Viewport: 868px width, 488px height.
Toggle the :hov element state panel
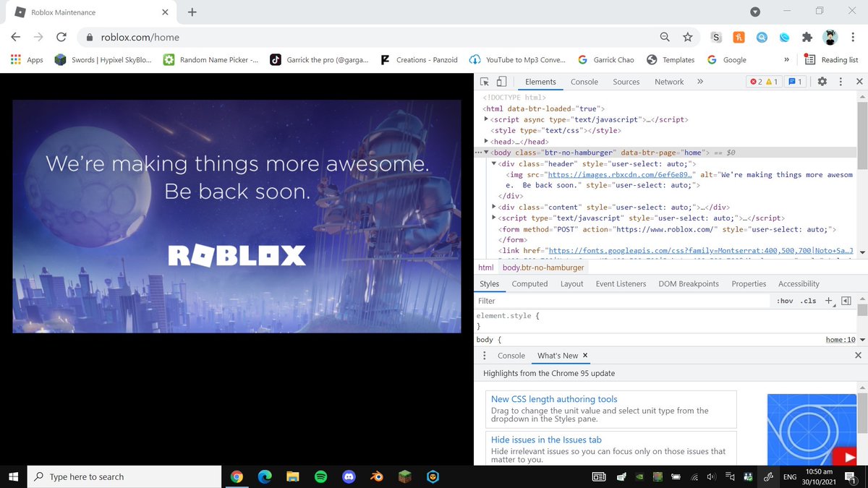pos(785,301)
